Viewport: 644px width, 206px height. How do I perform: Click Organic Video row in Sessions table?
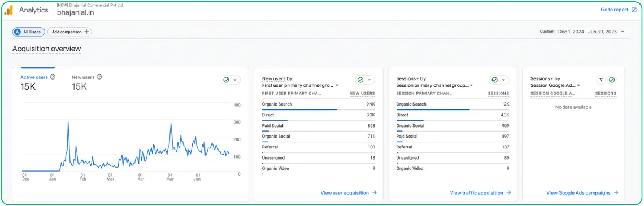click(452, 169)
